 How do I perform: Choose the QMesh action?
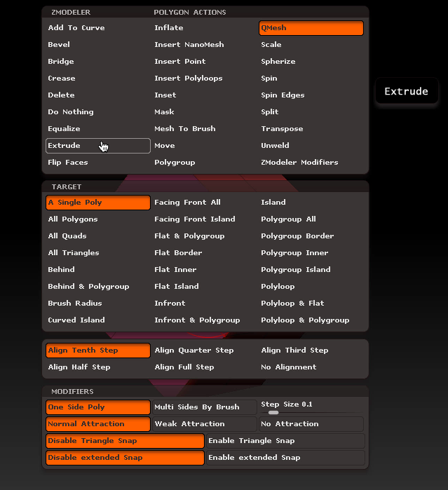click(311, 28)
